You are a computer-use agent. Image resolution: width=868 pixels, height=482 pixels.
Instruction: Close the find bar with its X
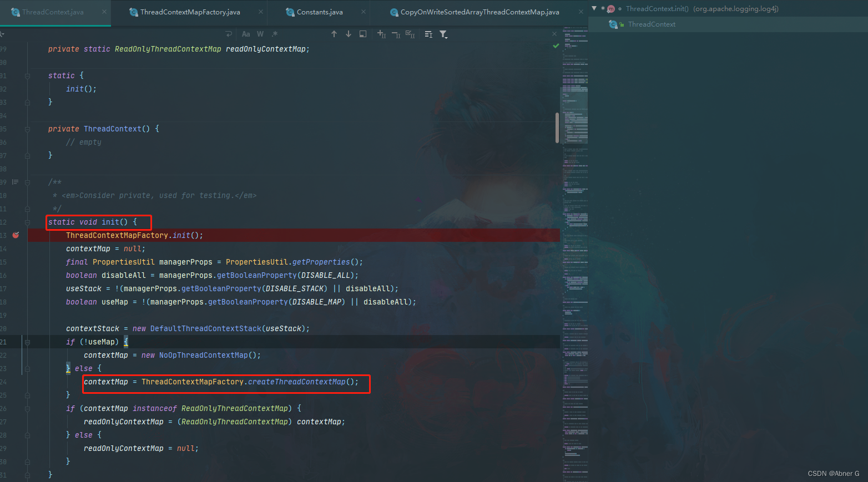554,34
